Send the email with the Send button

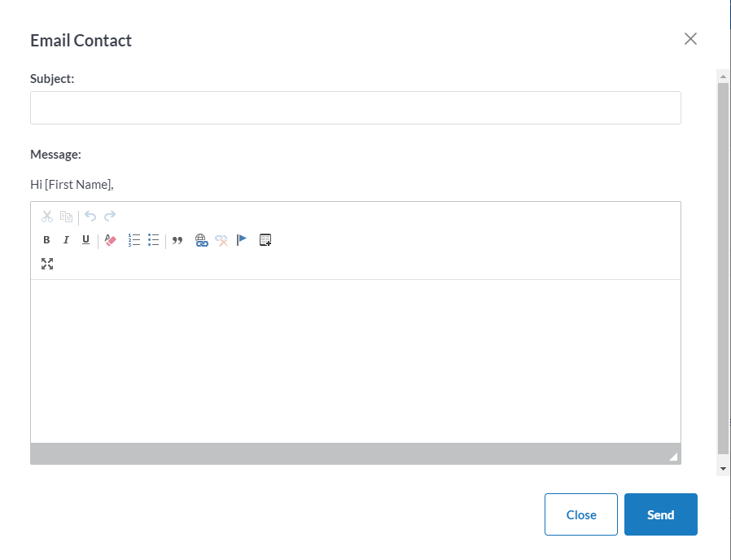click(661, 514)
